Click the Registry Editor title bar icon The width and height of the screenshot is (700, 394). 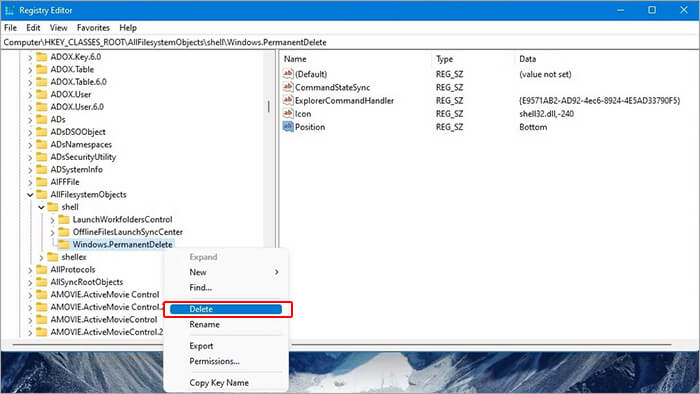coord(9,10)
